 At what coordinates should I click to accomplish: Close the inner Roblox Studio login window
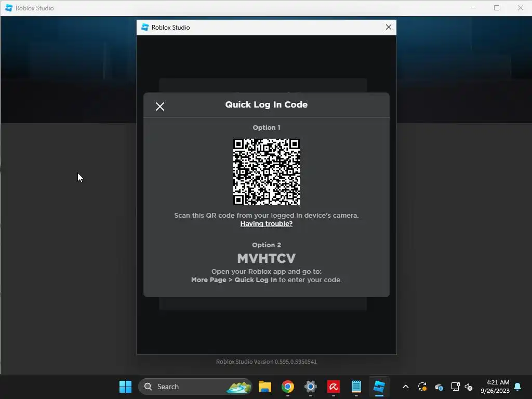(x=389, y=27)
